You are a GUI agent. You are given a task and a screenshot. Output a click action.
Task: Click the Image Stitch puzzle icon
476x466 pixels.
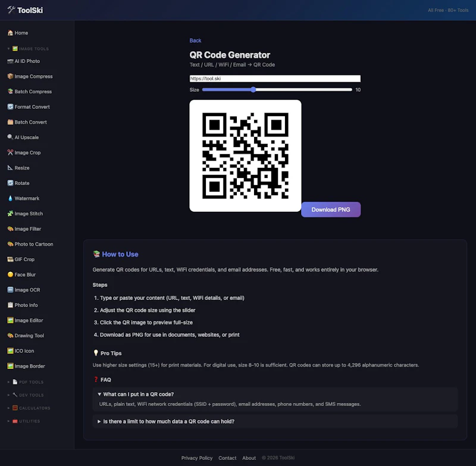tap(10, 214)
